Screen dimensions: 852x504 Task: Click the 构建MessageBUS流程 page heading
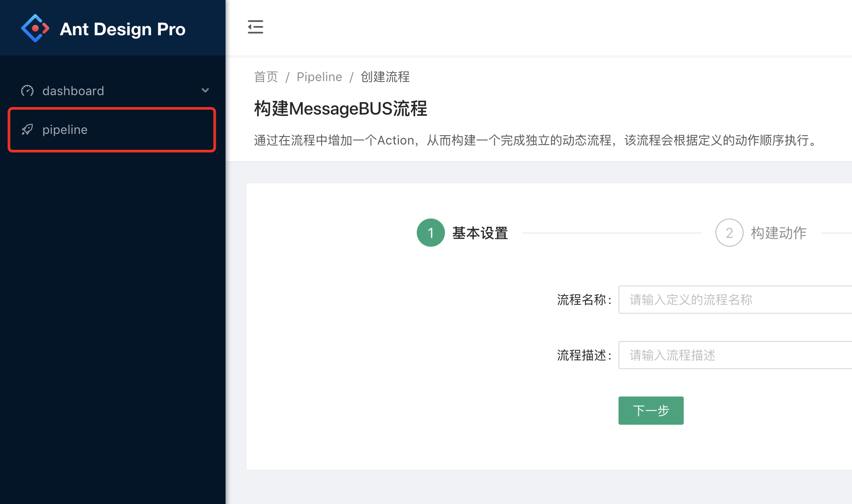point(341,108)
